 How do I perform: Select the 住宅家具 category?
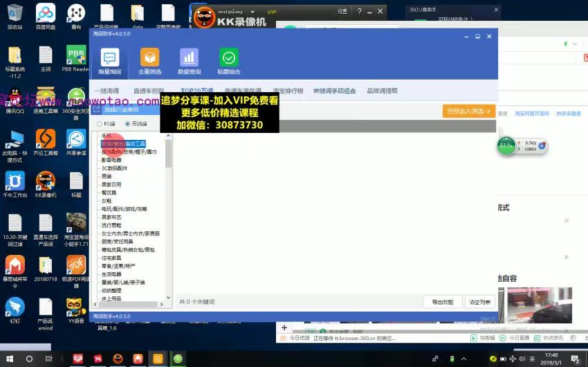tap(111, 258)
